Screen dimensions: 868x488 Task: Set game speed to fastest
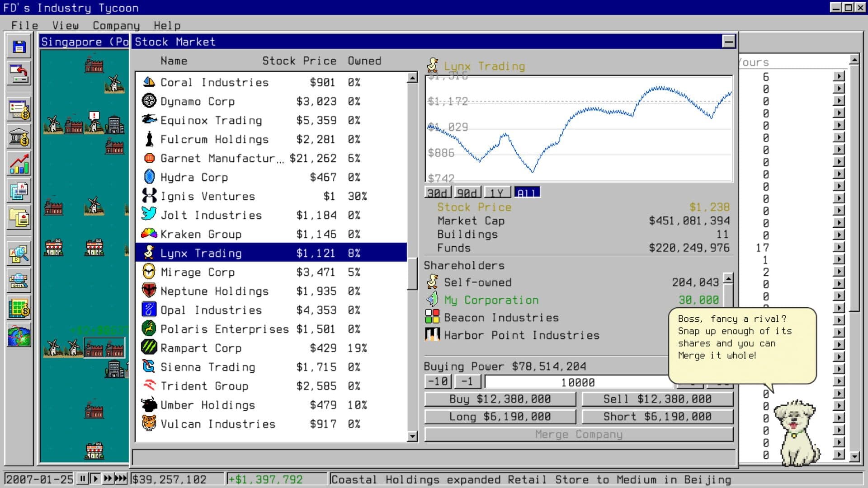pos(121,479)
